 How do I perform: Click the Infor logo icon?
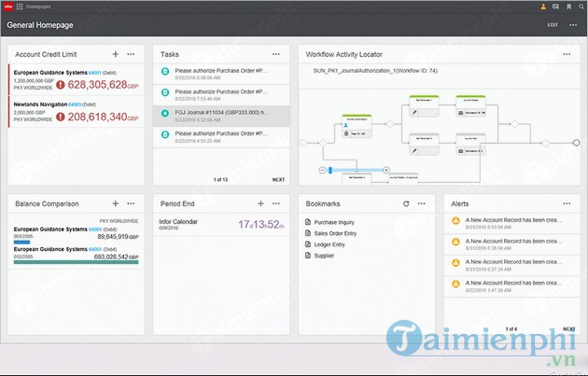click(x=7, y=7)
